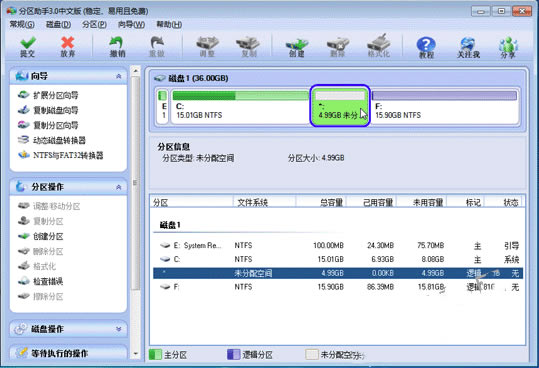Open the 教程 help question-mark icon
Screen dimensions: 539x368
pos(426,46)
